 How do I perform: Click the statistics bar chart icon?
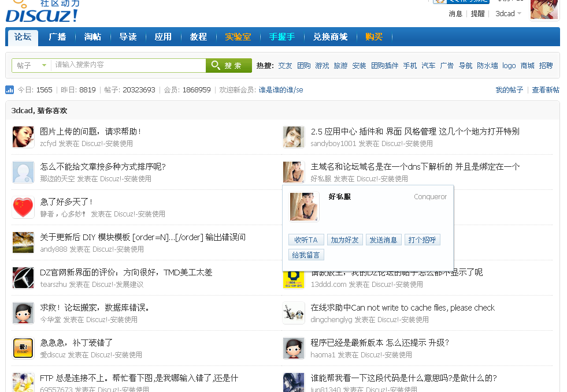(10, 89)
